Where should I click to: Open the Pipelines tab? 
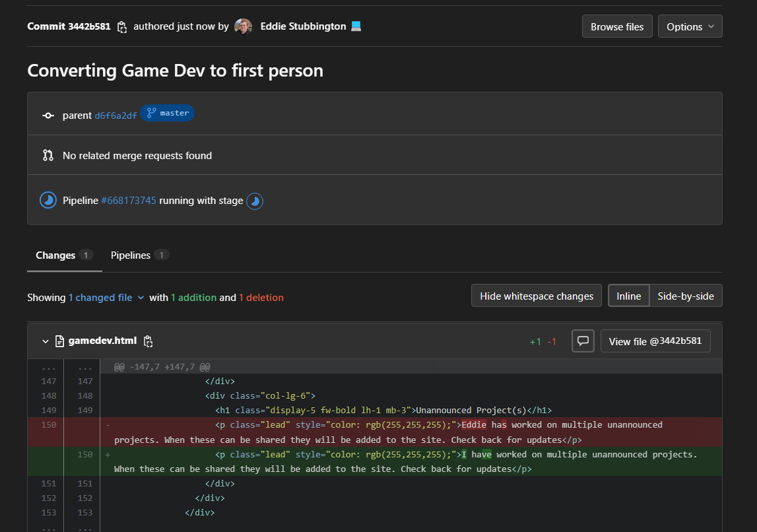[139, 255]
